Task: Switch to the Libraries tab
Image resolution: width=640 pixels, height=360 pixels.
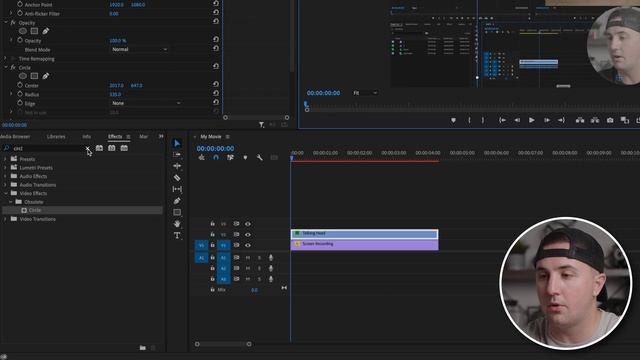Action: coord(56,136)
